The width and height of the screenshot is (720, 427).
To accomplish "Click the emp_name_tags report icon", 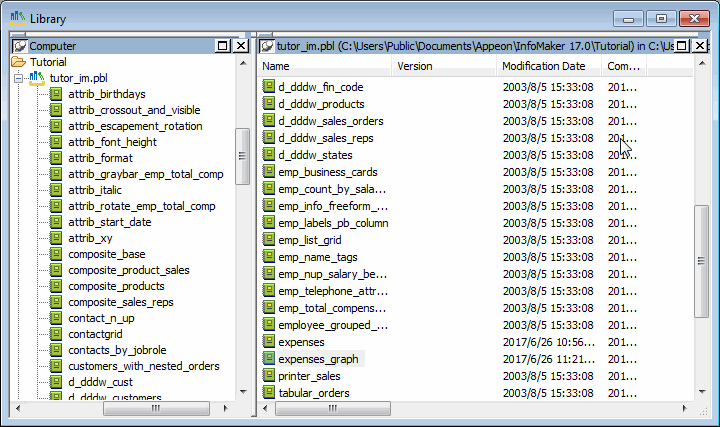I will pos(269,256).
